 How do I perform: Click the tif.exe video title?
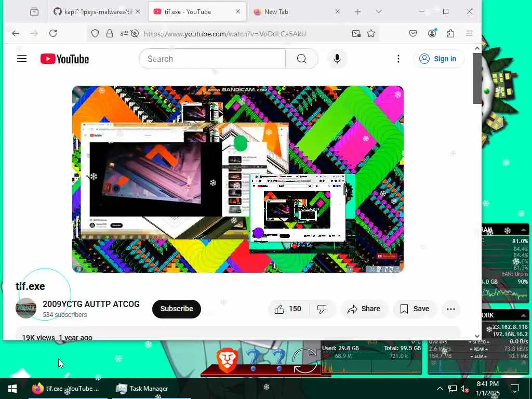30,286
